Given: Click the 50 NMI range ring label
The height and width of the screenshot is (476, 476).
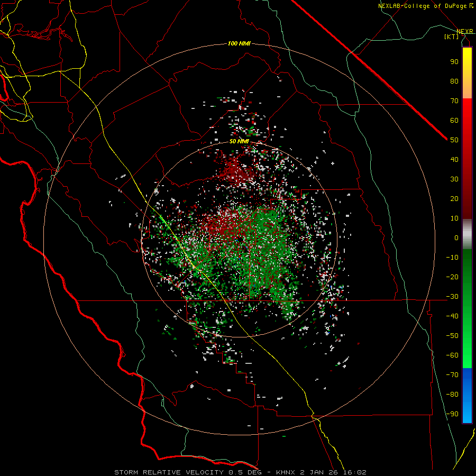Looking at the screenshot, I should pyautogui.click(x=239, y=141).
